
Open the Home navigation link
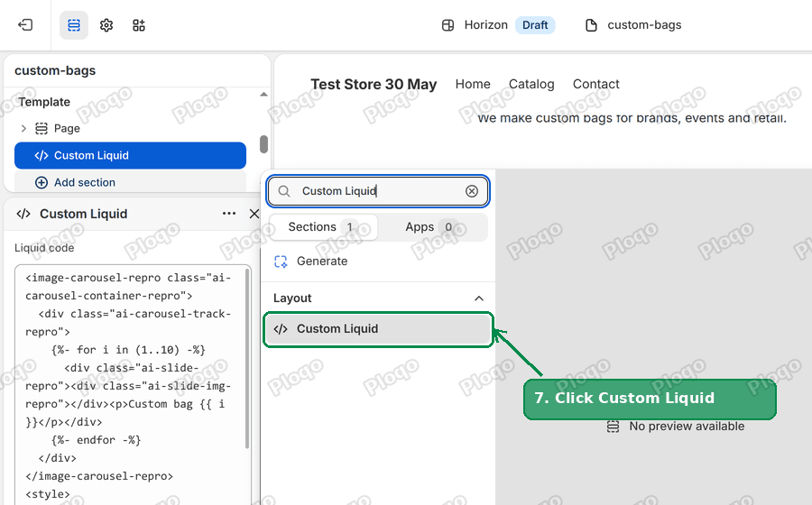click(x=473, y=84)
